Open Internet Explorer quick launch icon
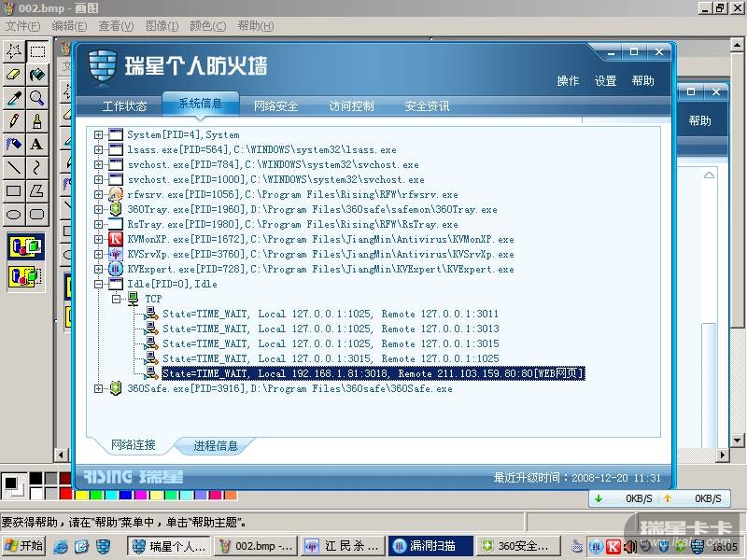 pyautogui.click(x=61, y=547)
